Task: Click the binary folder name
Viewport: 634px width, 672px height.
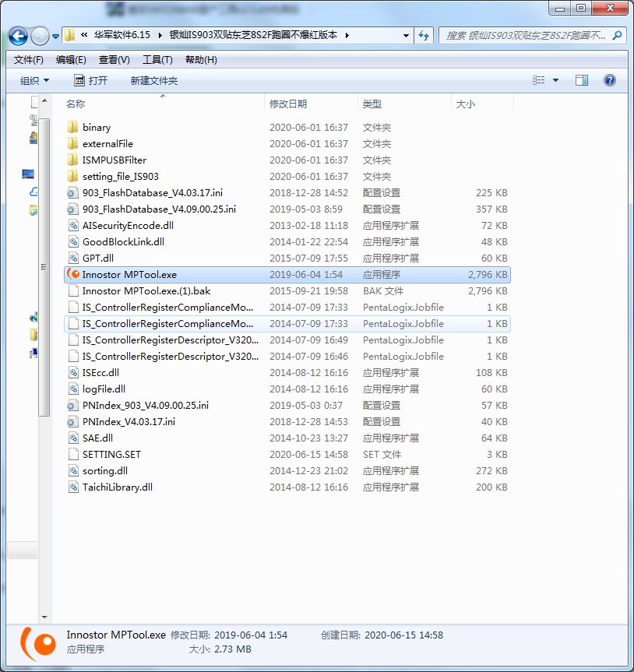Action: point(97,127)
